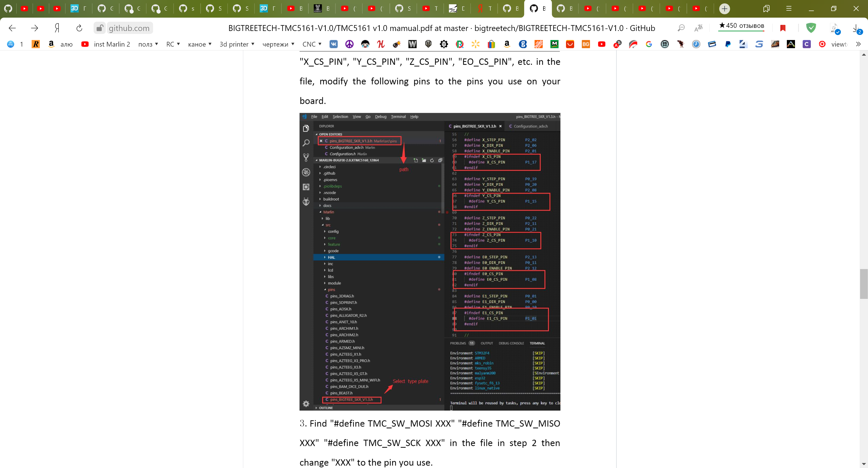The width and height of the screenshot is (868, 468).
Task: Open a new tab with plus button
Action: [724, 9]
